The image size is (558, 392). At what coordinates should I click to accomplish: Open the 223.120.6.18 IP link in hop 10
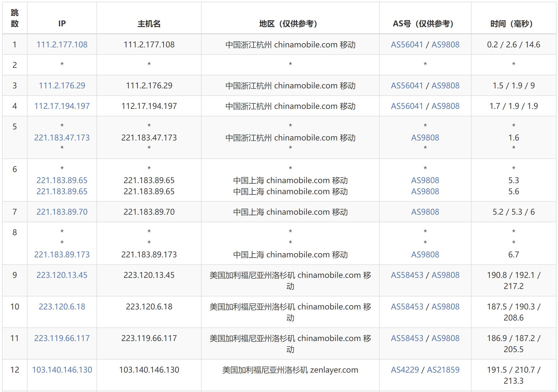[x=62, y=307]
